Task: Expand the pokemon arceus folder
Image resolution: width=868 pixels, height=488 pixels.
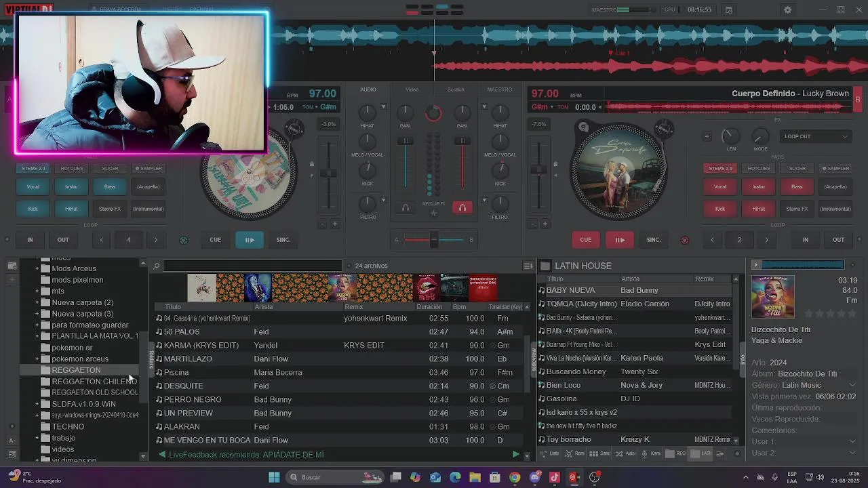Action: (x=37, y=359)
